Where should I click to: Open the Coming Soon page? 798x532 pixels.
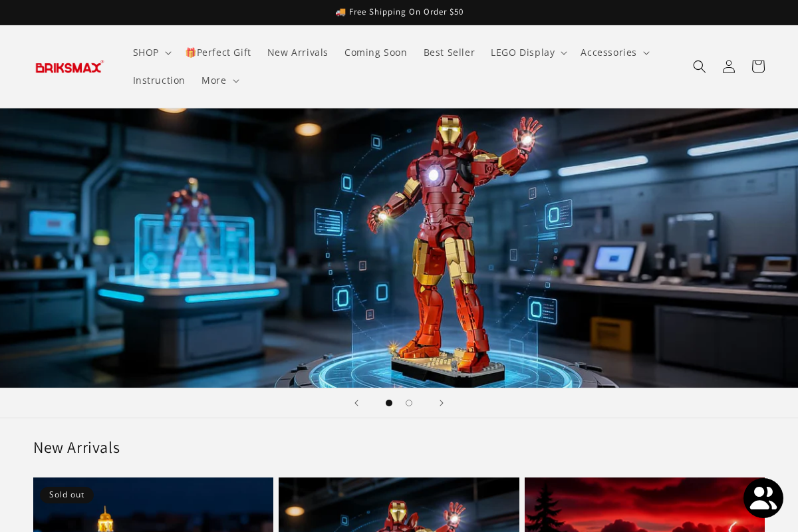pyautogui.click(x=376, y=52)
